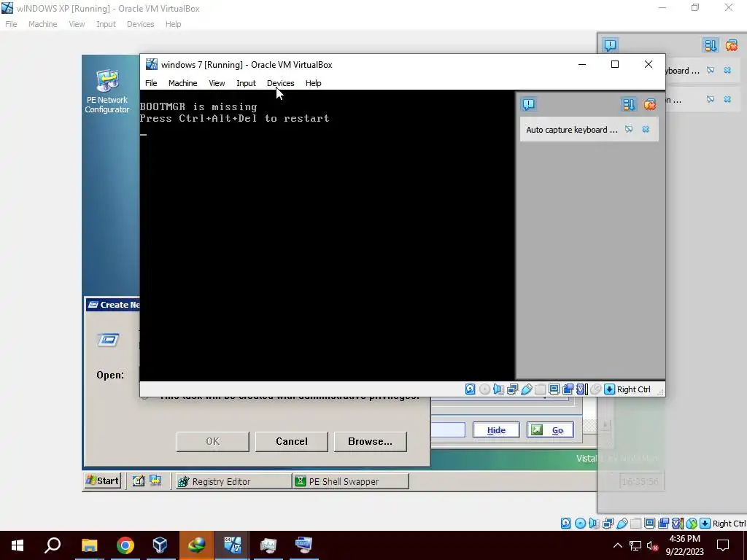
Task: Open PE Network Configurator desktop icon
Action: point(107,91)
